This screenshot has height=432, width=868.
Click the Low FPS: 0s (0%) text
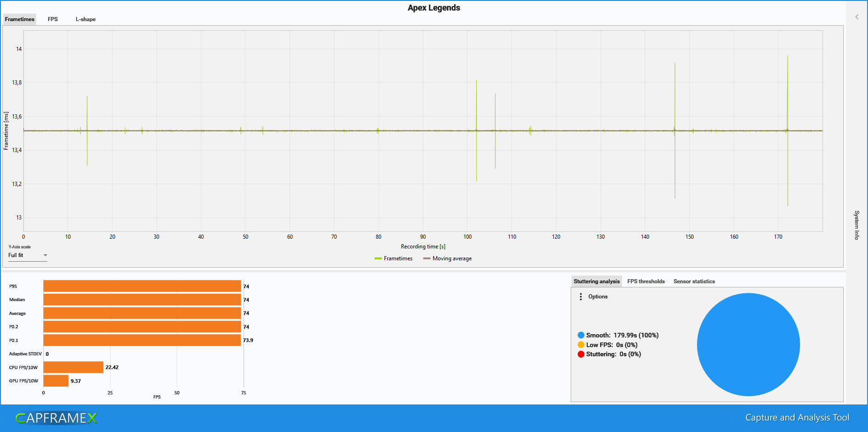(x=612, y=345)
